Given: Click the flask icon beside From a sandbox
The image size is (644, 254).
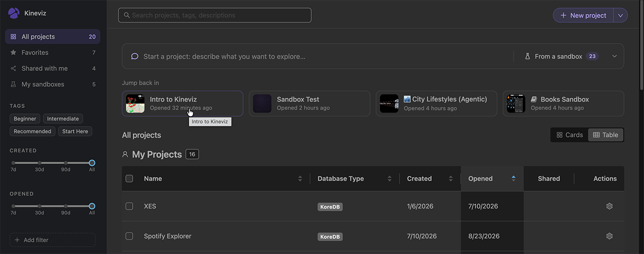Looking at the screenshot, I should click(527, 56).
